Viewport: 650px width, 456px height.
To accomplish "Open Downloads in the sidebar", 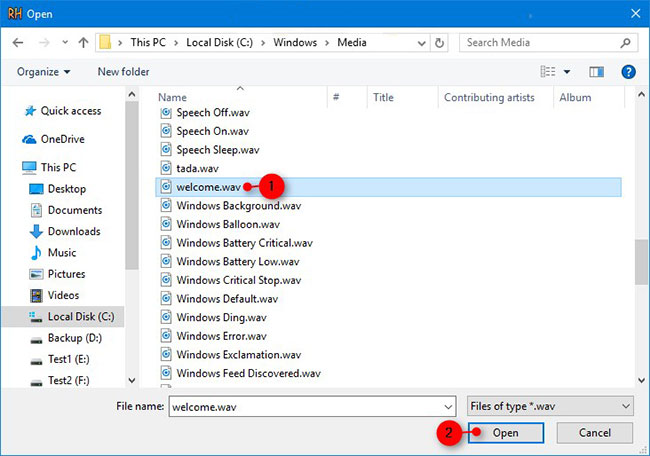I will [x=65, y=231].
